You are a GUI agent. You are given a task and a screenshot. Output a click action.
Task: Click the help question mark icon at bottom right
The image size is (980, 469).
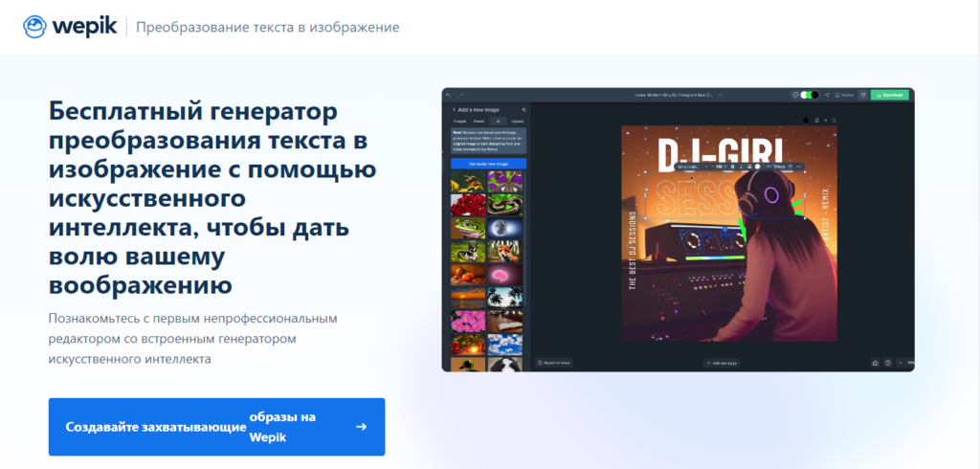point(887,363)
